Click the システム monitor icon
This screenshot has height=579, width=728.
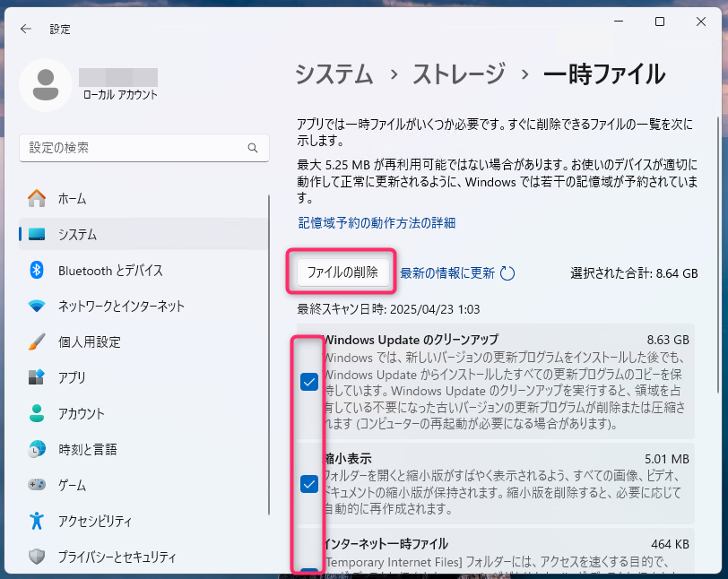pos(37,234)
